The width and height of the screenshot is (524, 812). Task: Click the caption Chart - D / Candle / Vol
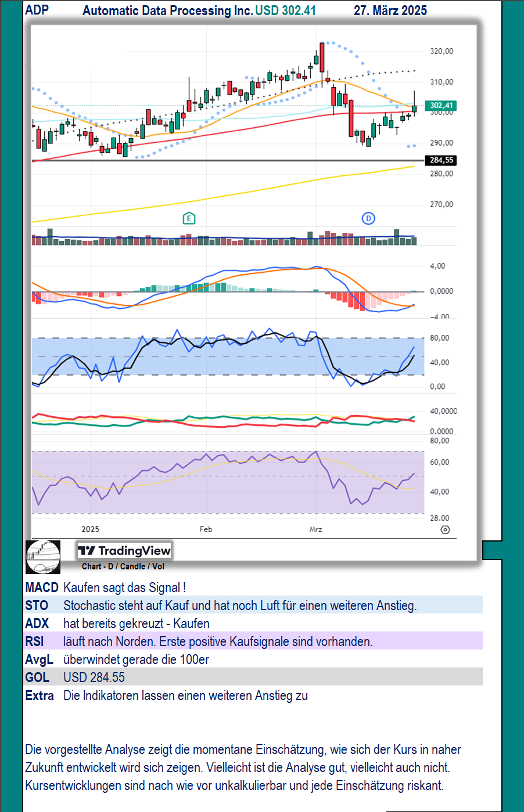(x=123, y=566)
